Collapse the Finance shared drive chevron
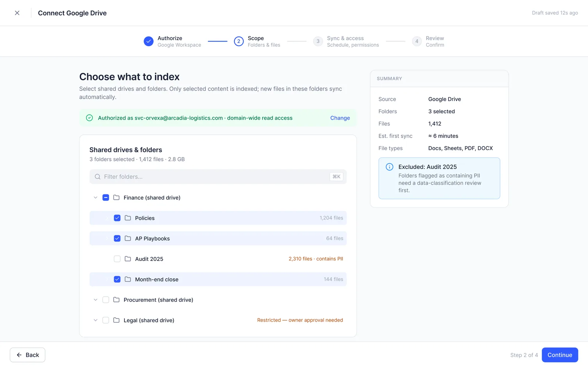The height and width of the screenshot is (368, 588). click(x=96, y=198)
